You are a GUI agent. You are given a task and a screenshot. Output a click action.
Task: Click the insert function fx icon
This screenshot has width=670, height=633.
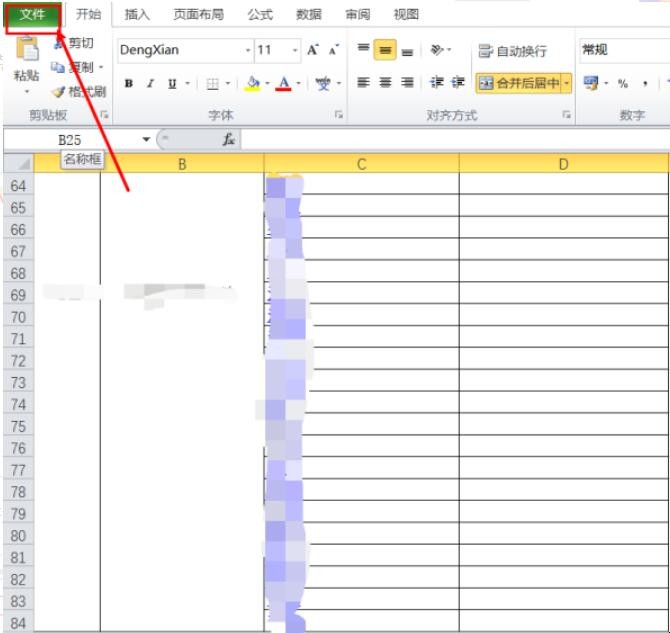click(x=228, y=140)
